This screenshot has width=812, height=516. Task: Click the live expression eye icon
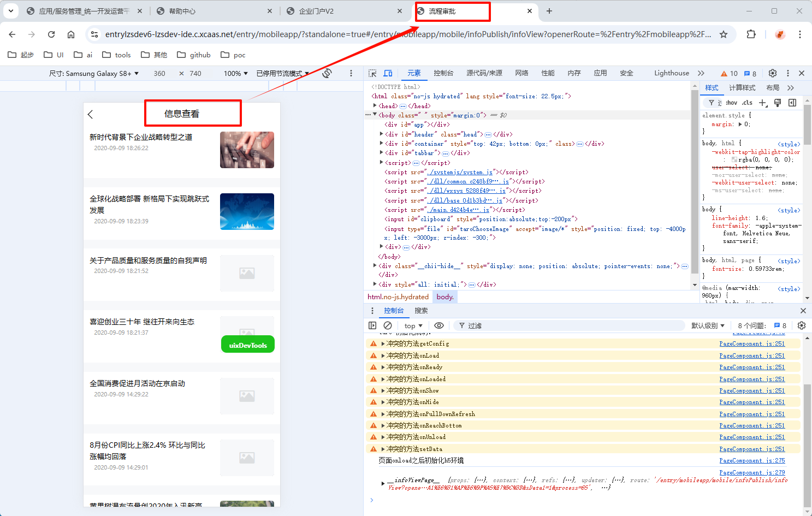click(x=438, y=325)
